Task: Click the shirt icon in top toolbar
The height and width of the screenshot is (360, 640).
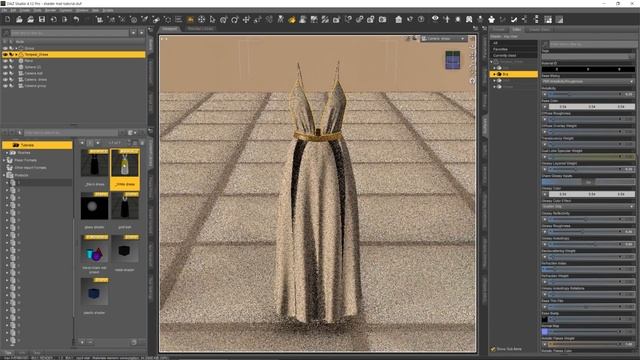Action: pos(491,19)
